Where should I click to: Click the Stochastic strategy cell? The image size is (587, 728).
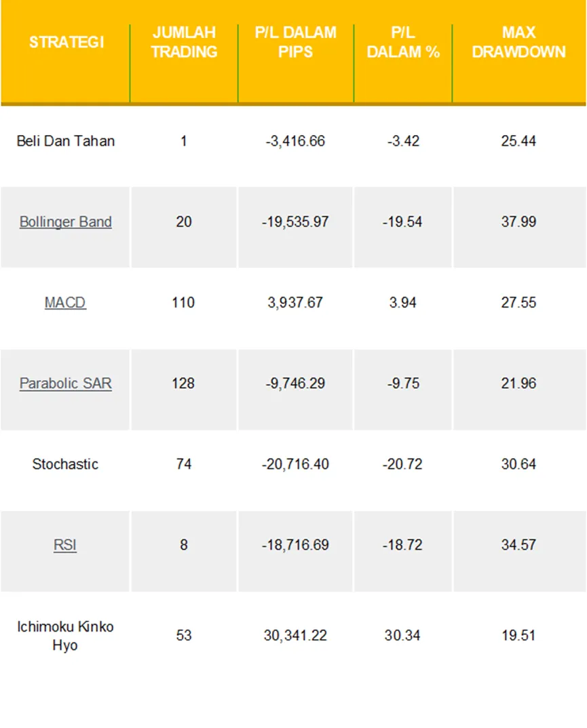(x=65, y=464)
